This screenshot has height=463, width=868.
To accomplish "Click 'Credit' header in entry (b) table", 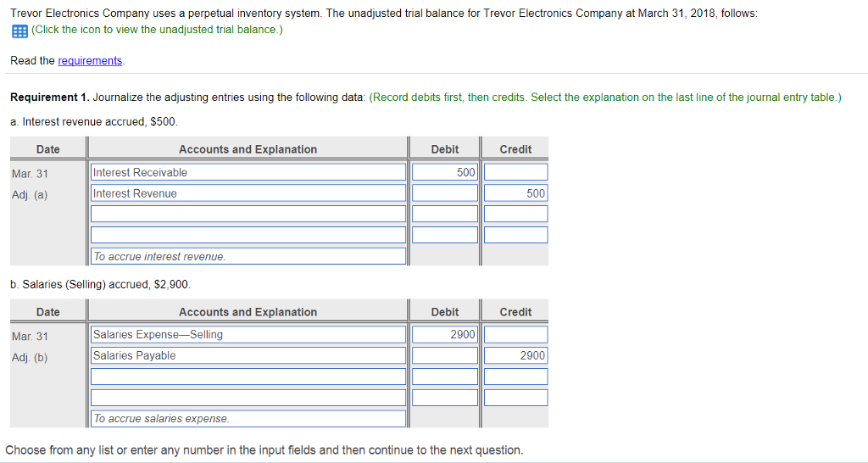I will pyautogui.click(x=515, y=312).
